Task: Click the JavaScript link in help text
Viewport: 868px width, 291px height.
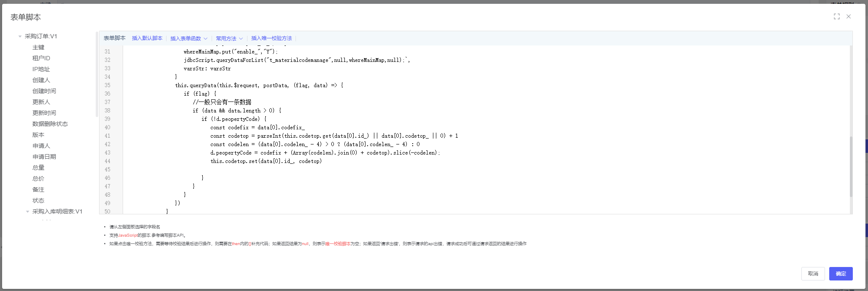Action: coord(128,235)
